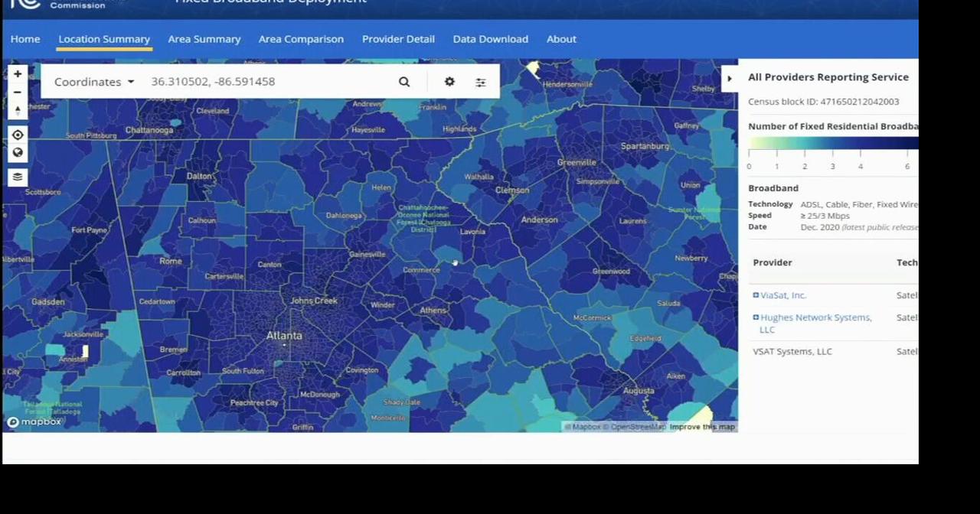
Task: Click Chattanooga label on the map
Action: pyautogui.click(x=149, y=130)
